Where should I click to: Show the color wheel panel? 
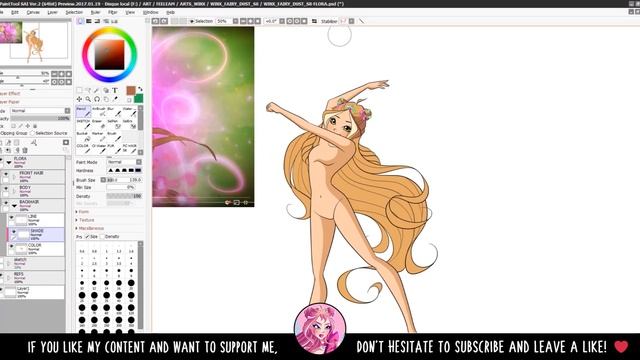pos(80,21)
